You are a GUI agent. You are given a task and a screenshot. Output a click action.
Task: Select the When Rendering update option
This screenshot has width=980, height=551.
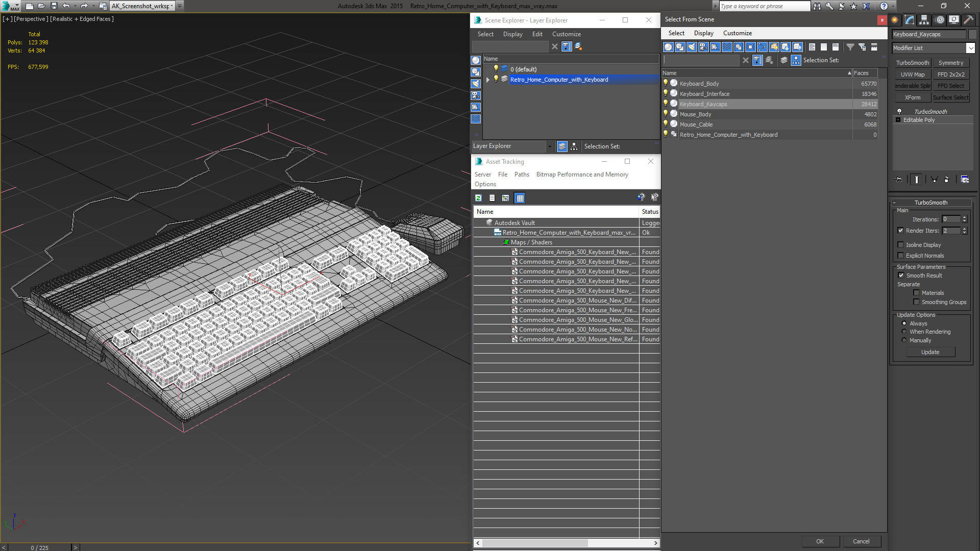pyautogui.click(x=904, y=332)
